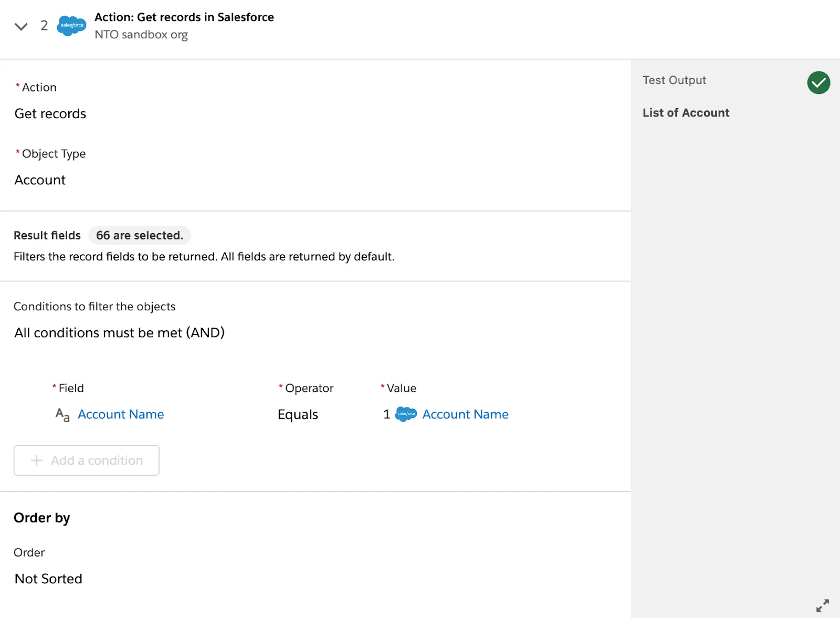
Task: Expand the Test Output panel with arrows icon
Action: [822, 605]
